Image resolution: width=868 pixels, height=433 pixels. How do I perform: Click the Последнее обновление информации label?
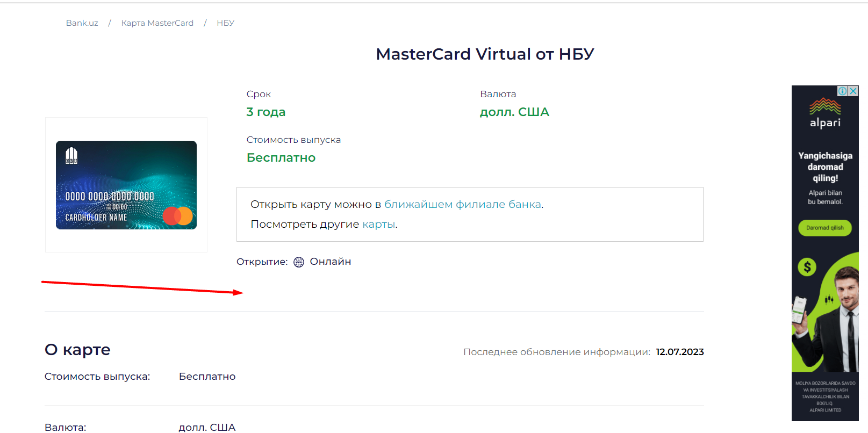(557, 352)
